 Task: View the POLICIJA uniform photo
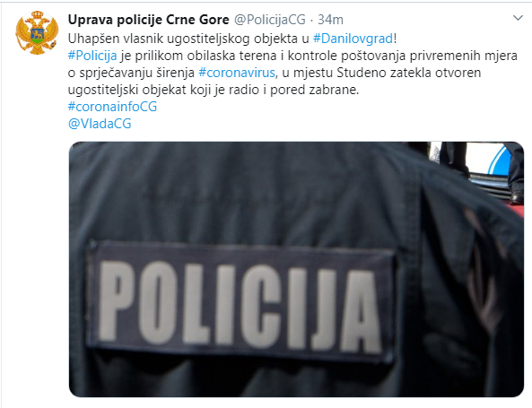(296, 269)
